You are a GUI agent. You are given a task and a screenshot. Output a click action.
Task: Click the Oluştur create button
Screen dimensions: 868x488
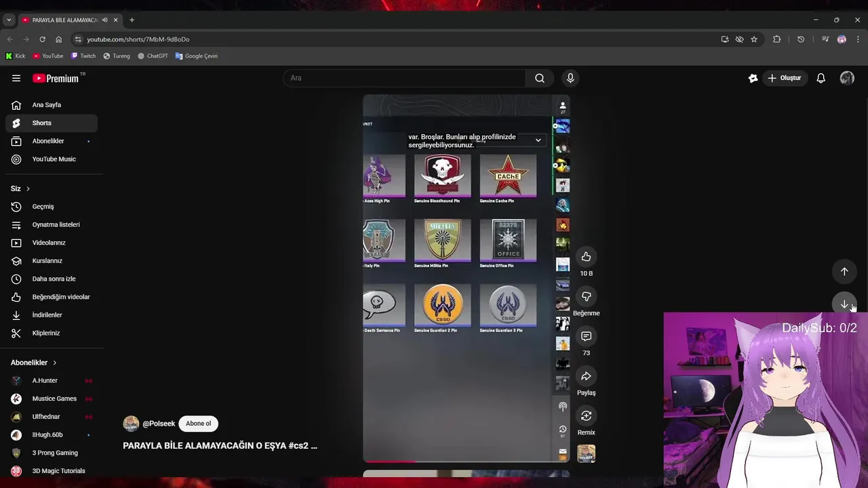[x=785, y=78]
